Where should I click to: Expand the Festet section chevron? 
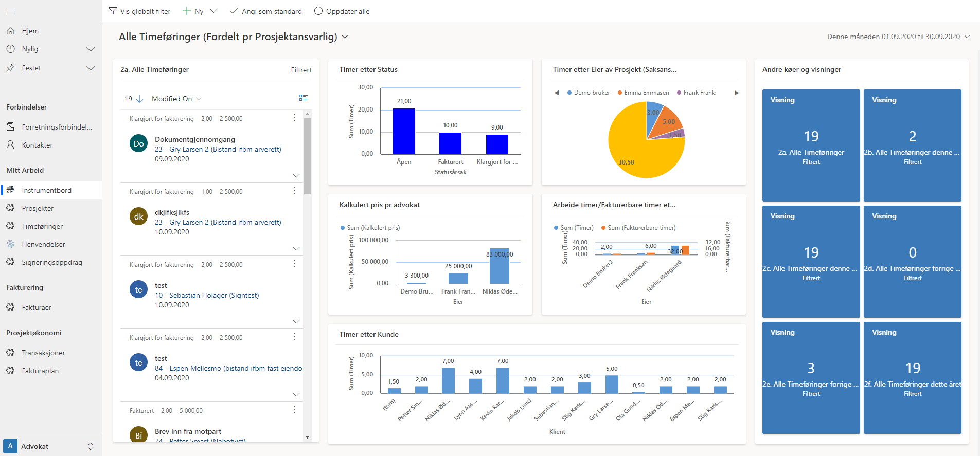tap(91, 68)
